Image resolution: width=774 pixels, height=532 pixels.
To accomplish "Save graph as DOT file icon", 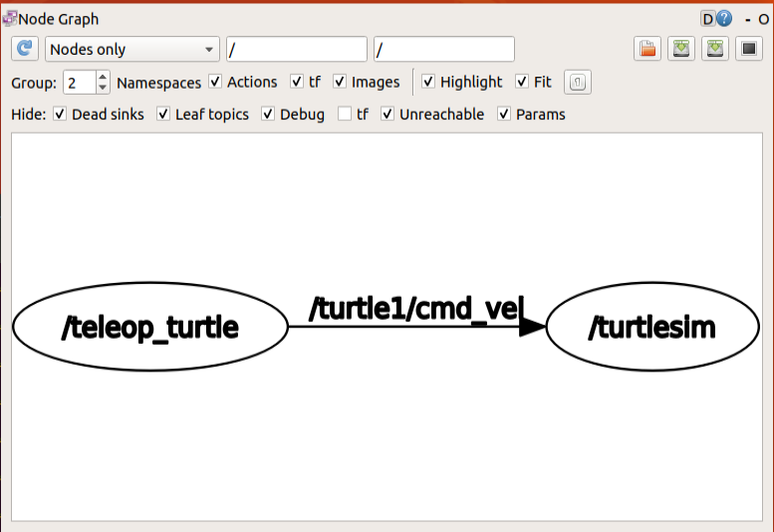I will (681, 49).
